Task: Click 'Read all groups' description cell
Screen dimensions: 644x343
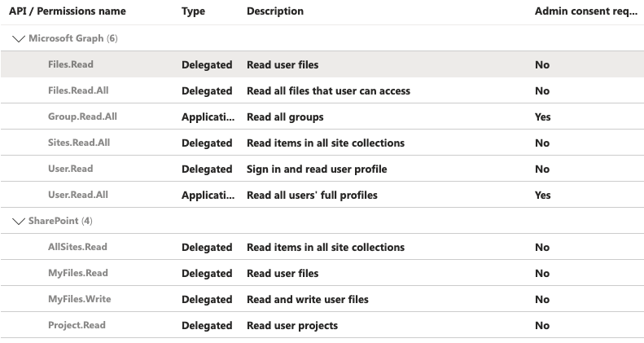Action: (285, 117)
